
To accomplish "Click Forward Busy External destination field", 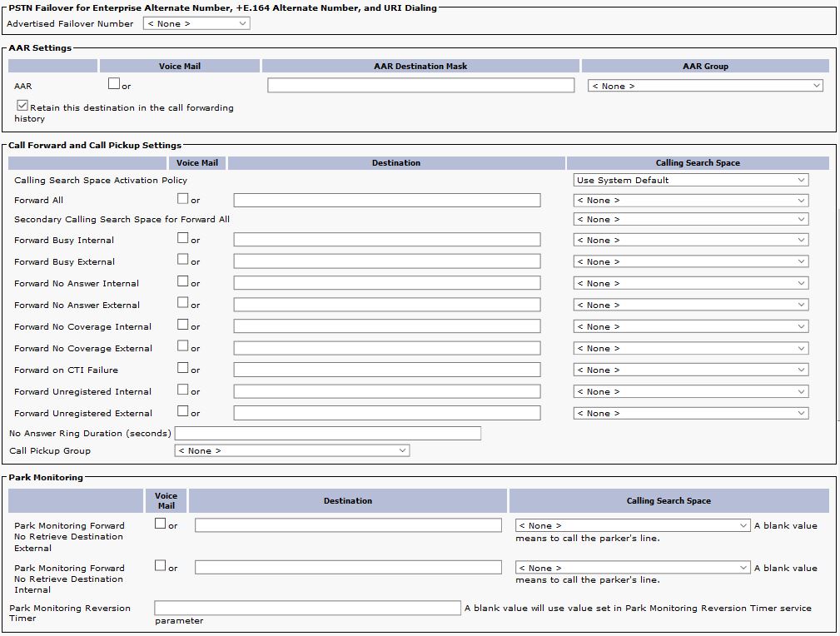I will [386, 261].
